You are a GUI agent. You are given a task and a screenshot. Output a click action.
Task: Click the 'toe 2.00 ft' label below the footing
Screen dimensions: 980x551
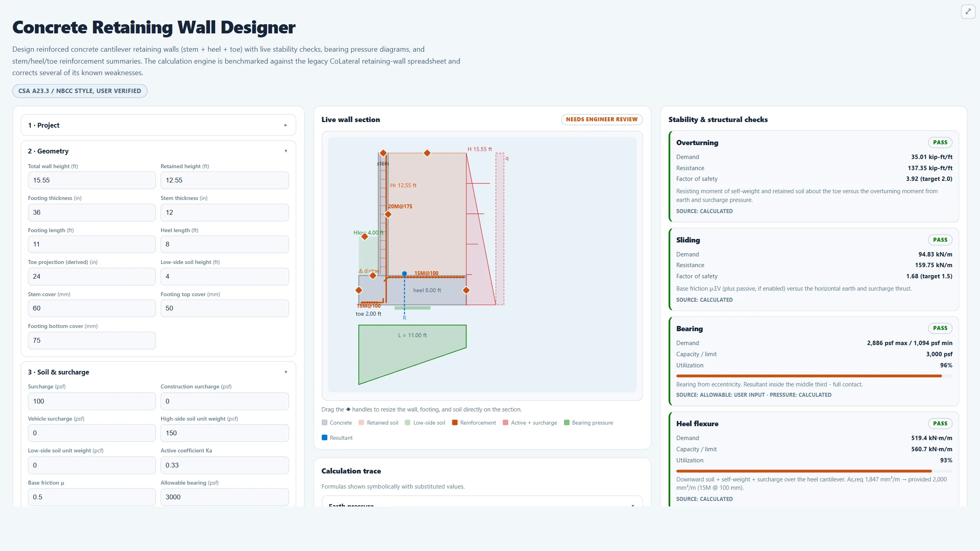[x=368, y=314]
